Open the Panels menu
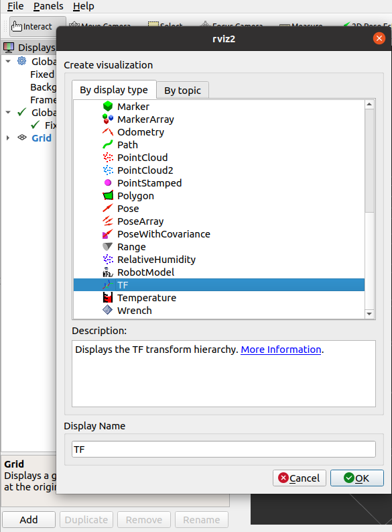This screenshot has width=392, height=532. [48, 6]
